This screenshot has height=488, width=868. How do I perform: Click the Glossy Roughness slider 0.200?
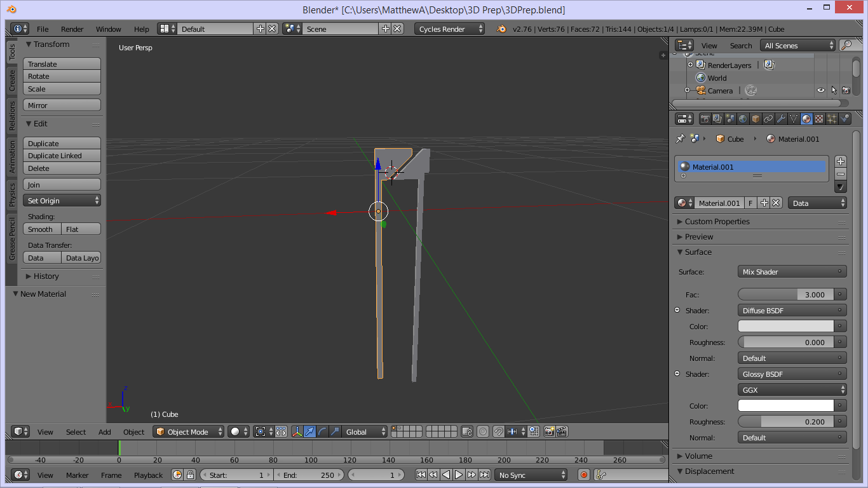(x=785, y=421)
